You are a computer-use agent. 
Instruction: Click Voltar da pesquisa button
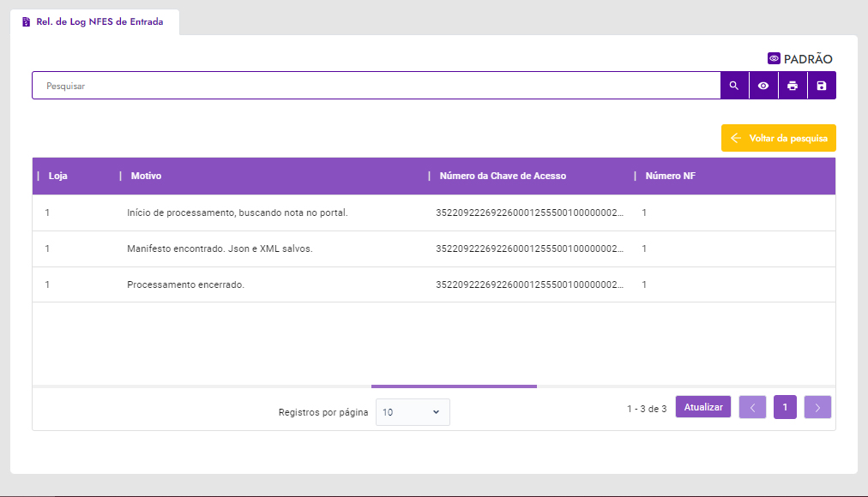tap(778, 138)
